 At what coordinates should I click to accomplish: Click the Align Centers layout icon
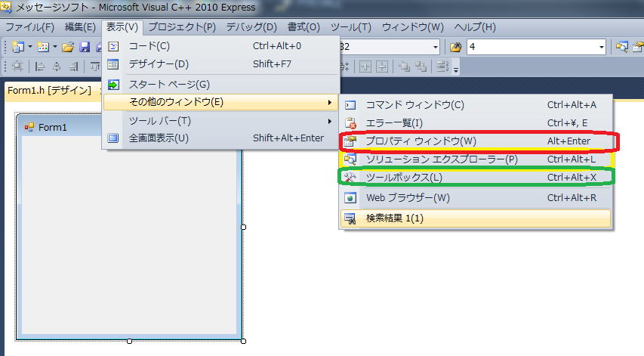tap(57, 67)
